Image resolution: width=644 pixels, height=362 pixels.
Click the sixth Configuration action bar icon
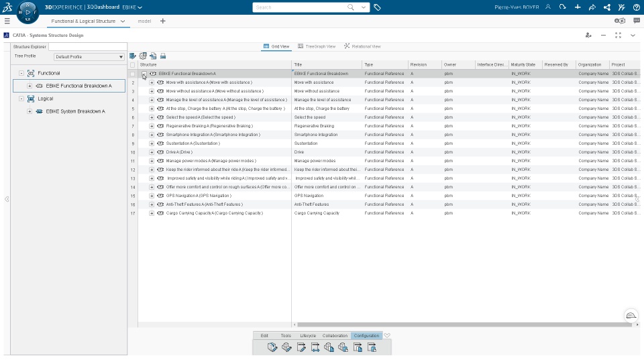[x=343, y=348]
